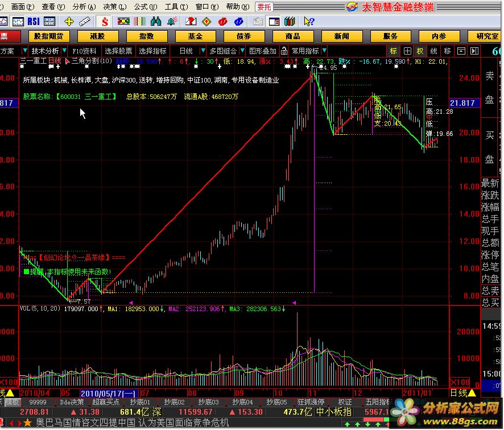Open the 查看(V) menu
Screen dimensions: 504x430
[x=53, y=7]
